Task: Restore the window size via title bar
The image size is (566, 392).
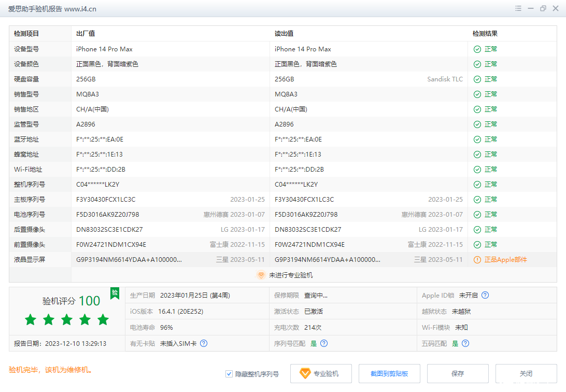Action: [x=543, y=8]
